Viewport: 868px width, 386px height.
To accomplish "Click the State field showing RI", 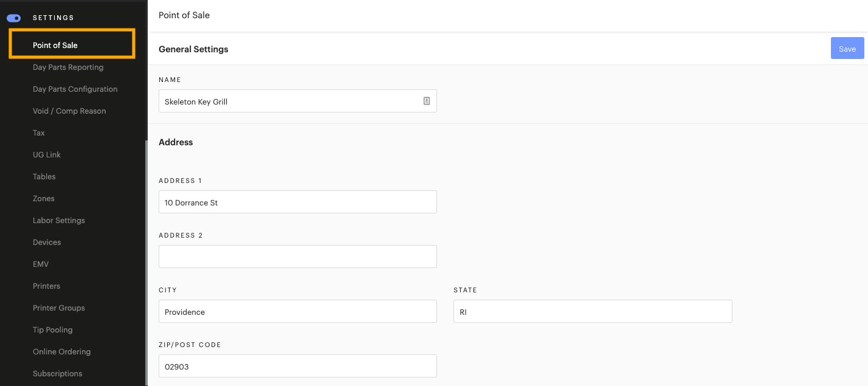I will [593, 311].
